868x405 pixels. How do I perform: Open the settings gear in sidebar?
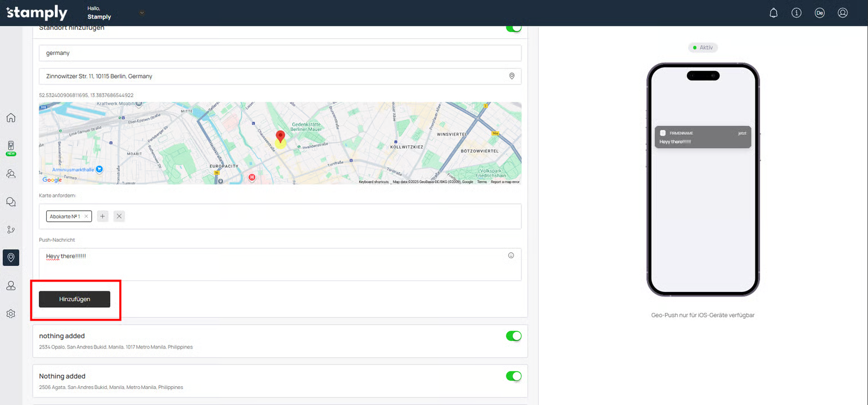[11, 314]
